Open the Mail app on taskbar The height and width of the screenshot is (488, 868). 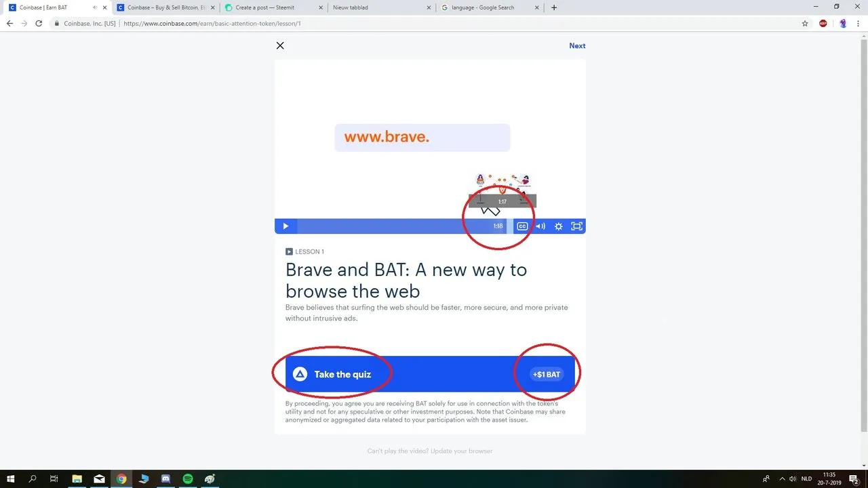click(x=99, y=479)
